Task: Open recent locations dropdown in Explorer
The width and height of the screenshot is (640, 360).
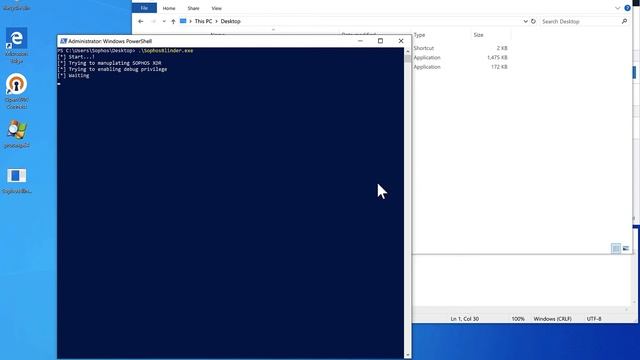Action: tap(164, 21)
